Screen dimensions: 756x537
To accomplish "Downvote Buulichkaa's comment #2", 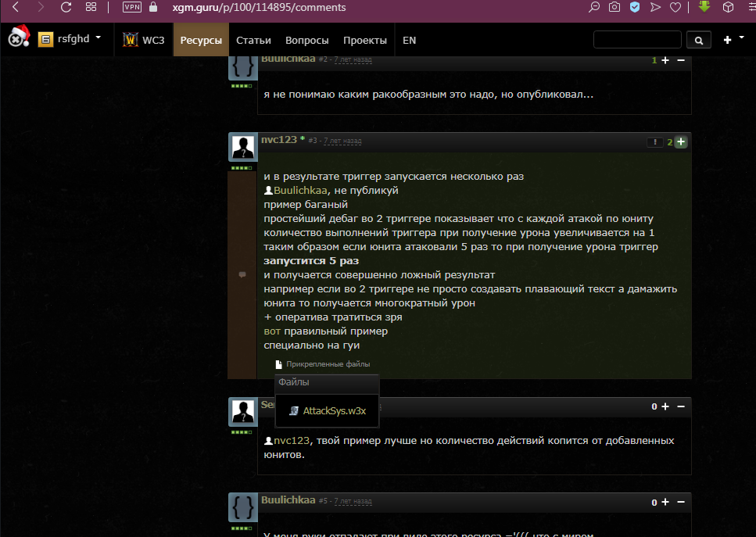I will [x=681, y=60].
